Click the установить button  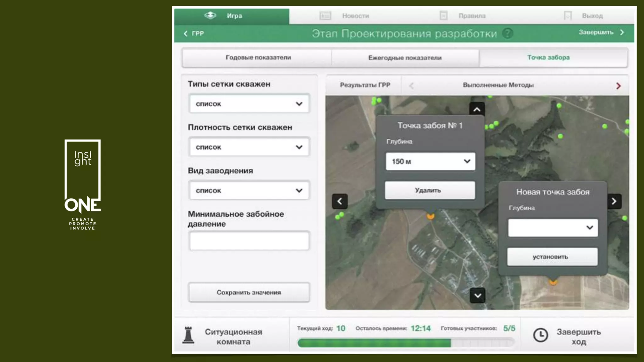(552, 257)
